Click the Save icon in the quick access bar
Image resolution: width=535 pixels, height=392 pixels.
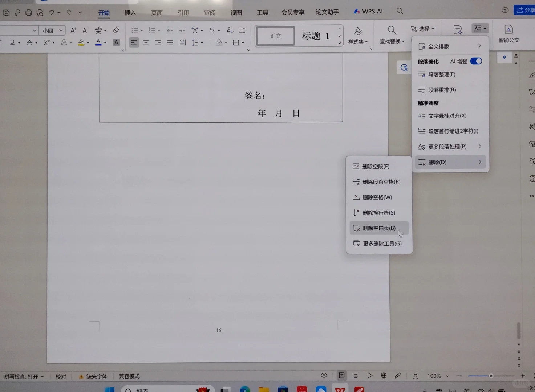[x=6, y=13]
